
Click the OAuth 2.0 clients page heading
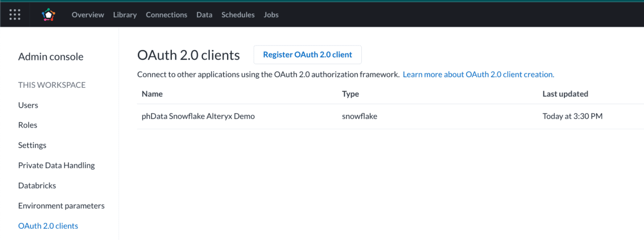pyautogui.click(x=188, y=55)
